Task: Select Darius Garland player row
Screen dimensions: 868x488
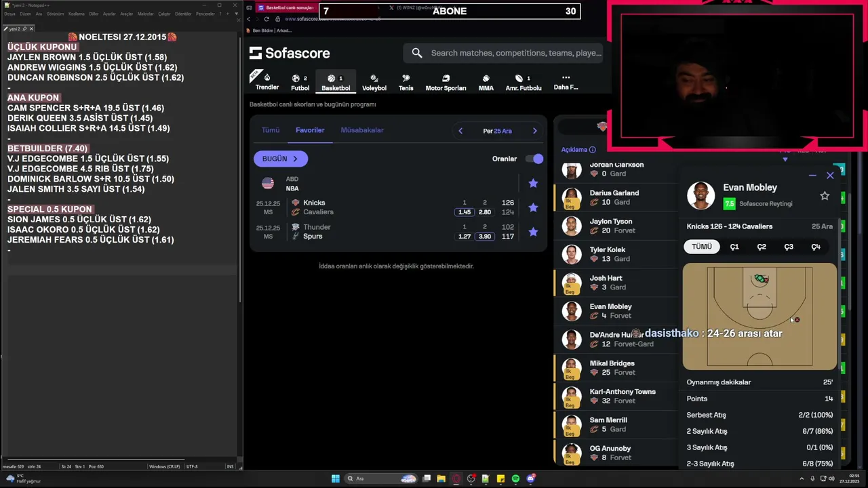Action: click(x=616, y=197)
